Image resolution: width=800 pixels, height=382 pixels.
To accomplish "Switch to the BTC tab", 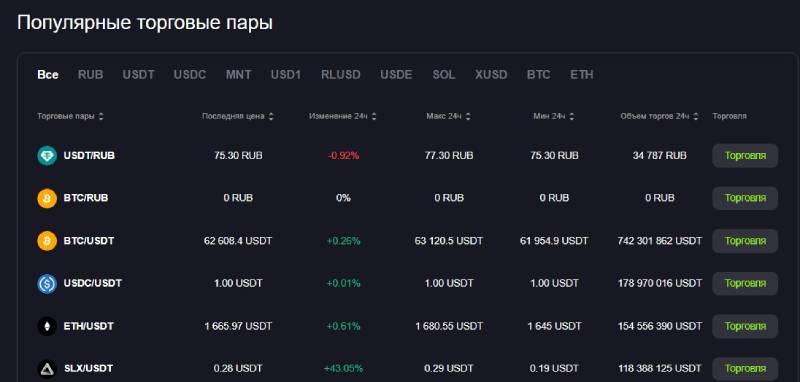I will pos(539,75).
